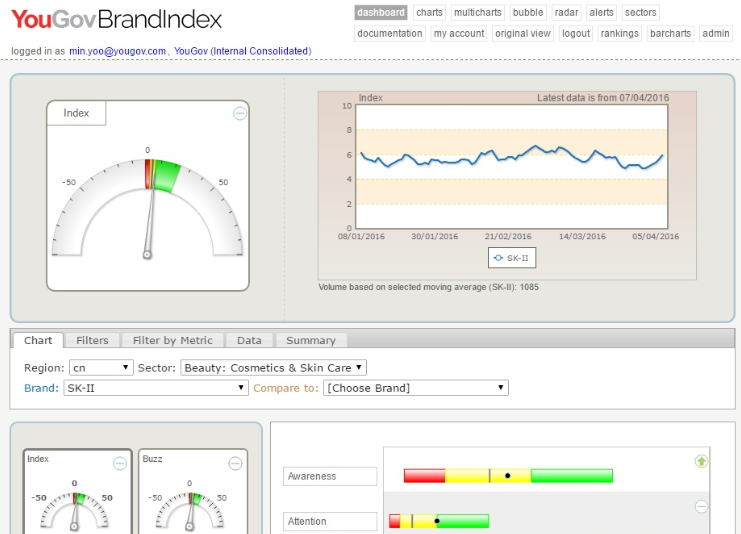Screen dimensions: 741x534
Task: Click minus icon on Buzz widget
Action: [235, 463]
